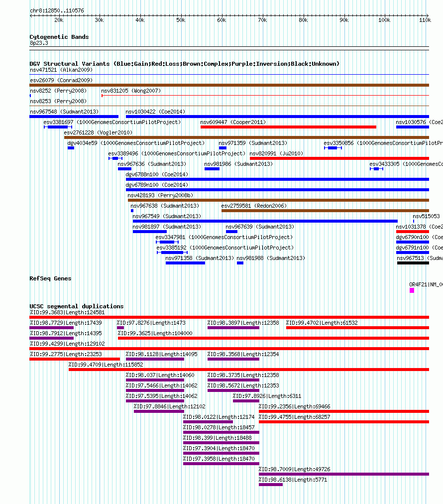
Task: Click nsv971358 (Sudmant2013) blue bar
Action: tap(185, 263)
